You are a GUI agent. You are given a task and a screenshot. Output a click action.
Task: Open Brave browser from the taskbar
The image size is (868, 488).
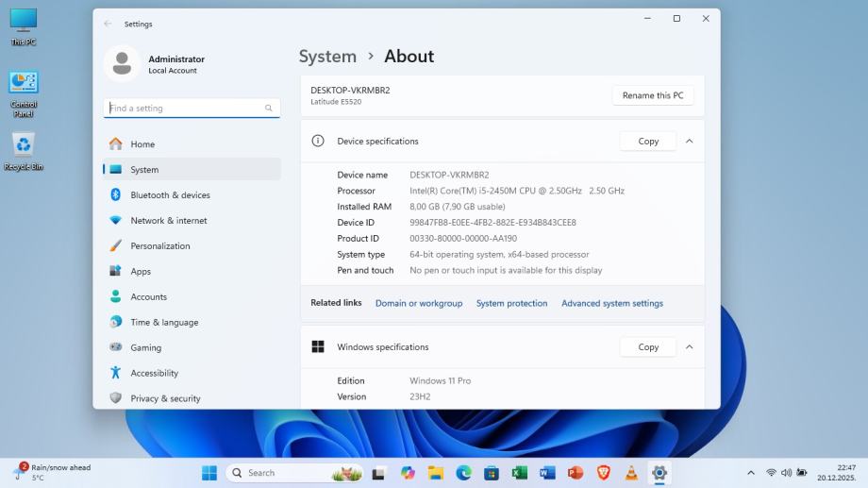604,473
